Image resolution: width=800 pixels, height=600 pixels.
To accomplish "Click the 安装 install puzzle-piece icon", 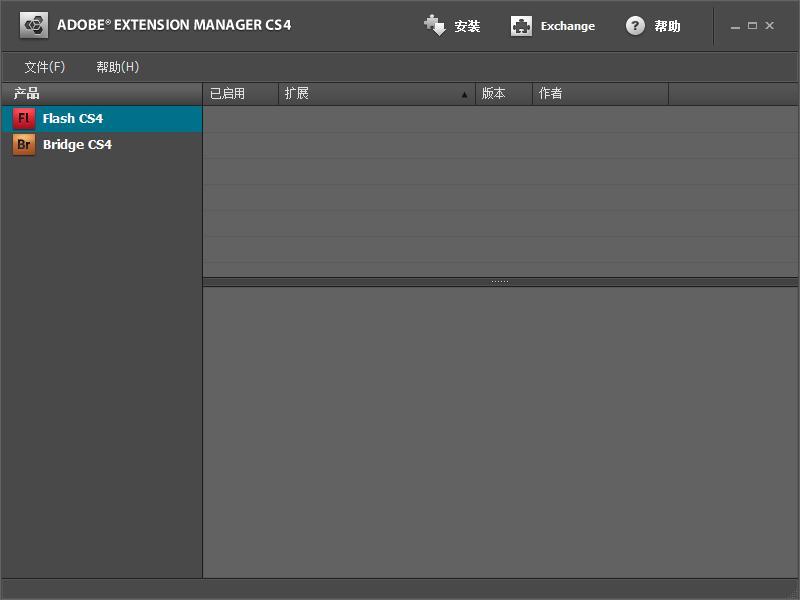I will (435, 26).
